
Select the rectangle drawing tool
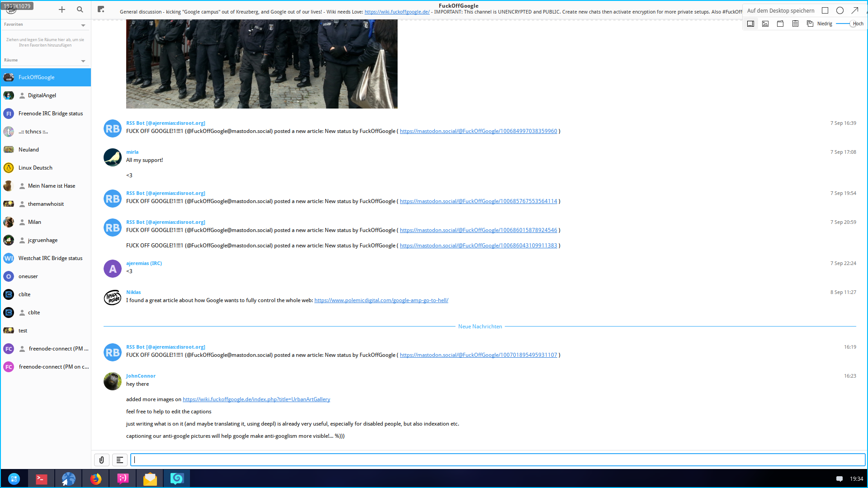coord(825,10)
